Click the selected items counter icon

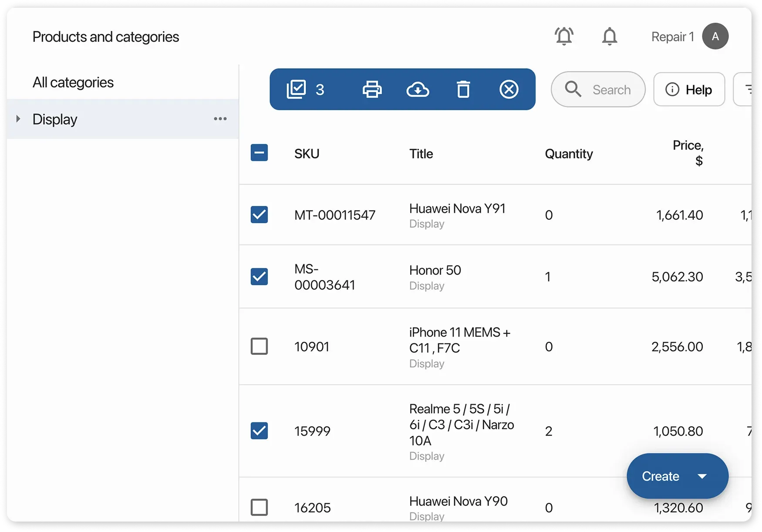(x=297, y=89)
